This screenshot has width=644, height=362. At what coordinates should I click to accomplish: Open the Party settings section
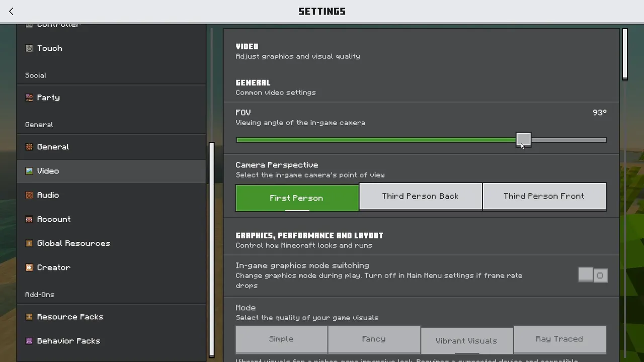click(111, 98)
